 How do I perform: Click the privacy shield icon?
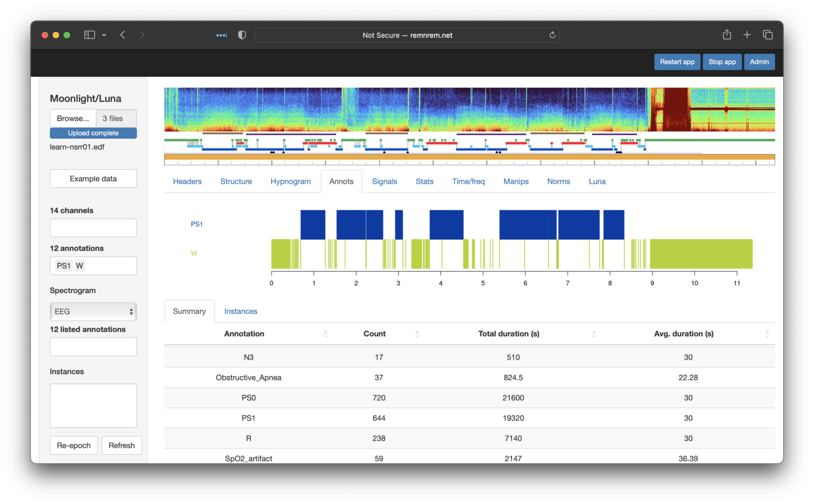(242, 35)
